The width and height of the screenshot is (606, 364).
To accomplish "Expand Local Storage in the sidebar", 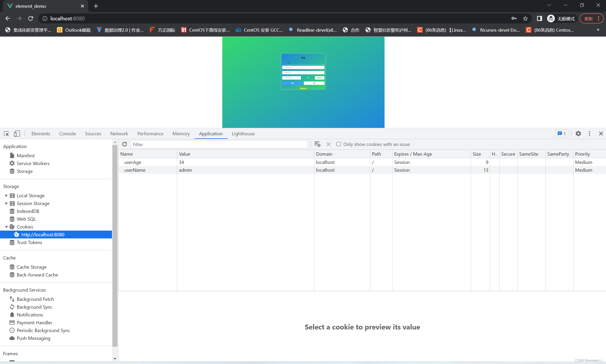I will [6, 195].
